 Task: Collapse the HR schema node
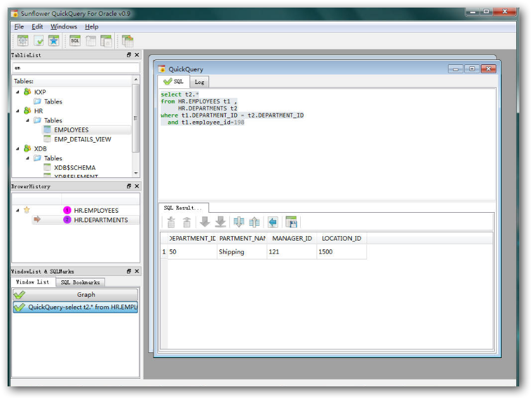18,111
